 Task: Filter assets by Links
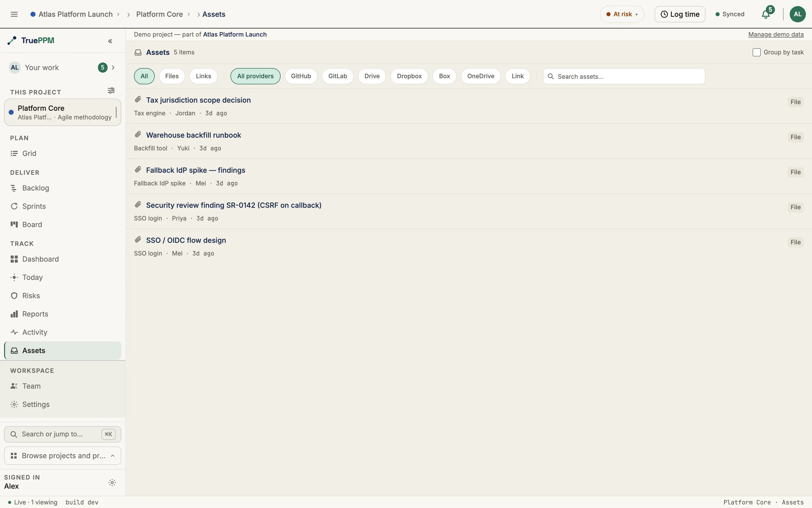click(203, 76)
